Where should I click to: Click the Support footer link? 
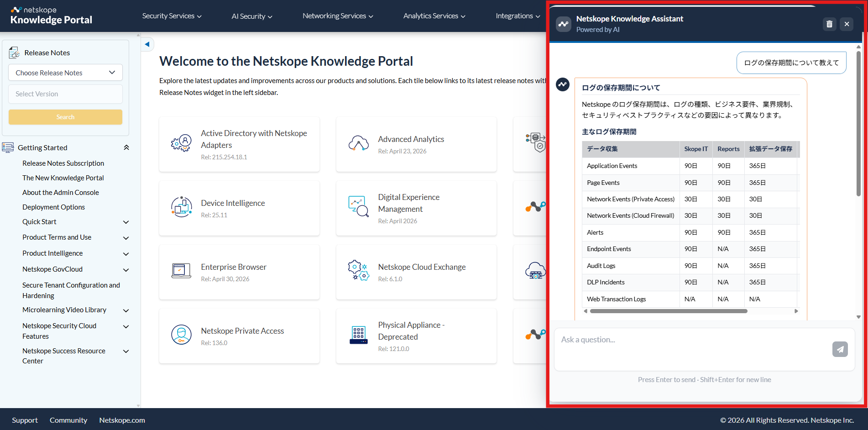click(x=25, y=420)
